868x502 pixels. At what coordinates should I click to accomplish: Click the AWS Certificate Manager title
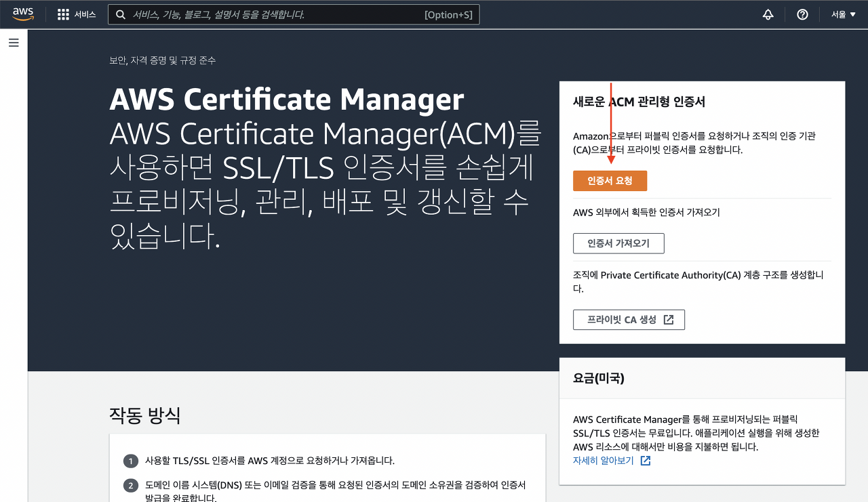click(287, 100)
